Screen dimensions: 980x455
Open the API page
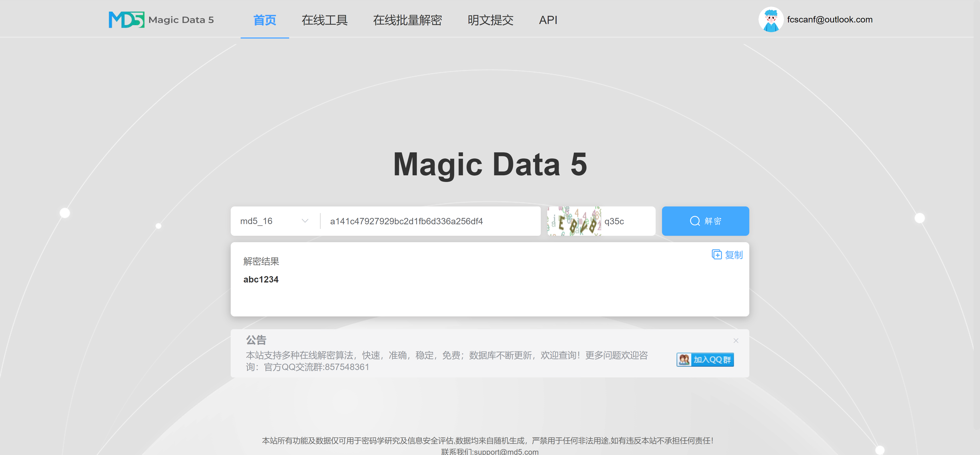[548, 20]
